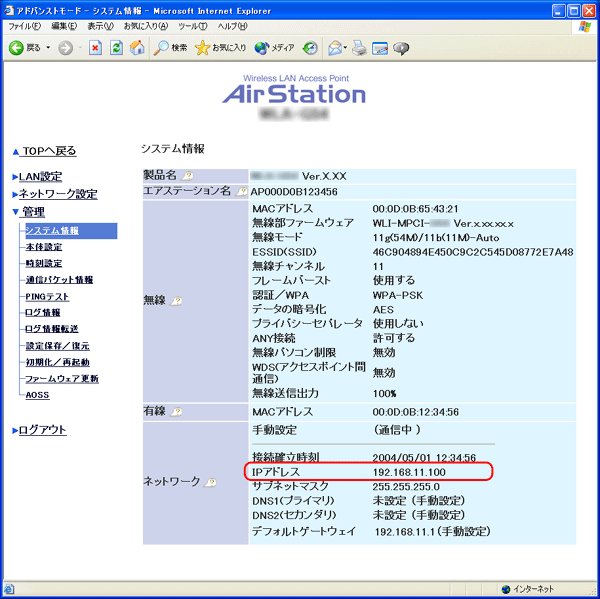The image size is (600, 599).
Task: Open ログ情報 page
Action: point(42,313)
